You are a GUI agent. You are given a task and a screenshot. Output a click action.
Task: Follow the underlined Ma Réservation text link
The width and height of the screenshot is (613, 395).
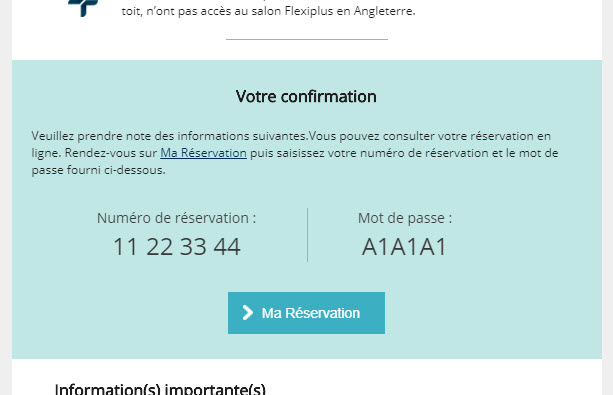[203, 153]
